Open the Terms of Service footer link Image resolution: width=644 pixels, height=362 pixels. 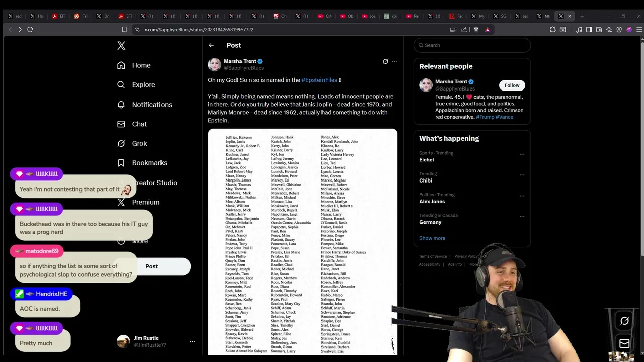coord(433,256)
